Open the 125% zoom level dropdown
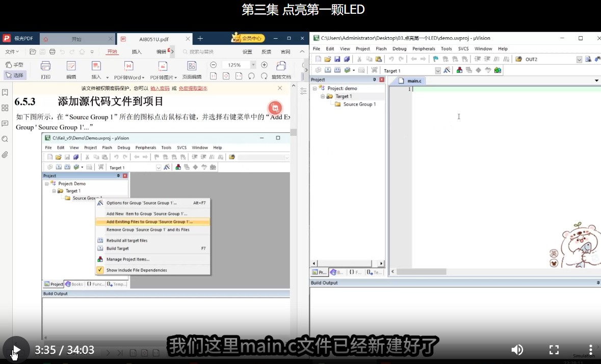Viewport: 601px width, 364px height. [x=253, y=65]
